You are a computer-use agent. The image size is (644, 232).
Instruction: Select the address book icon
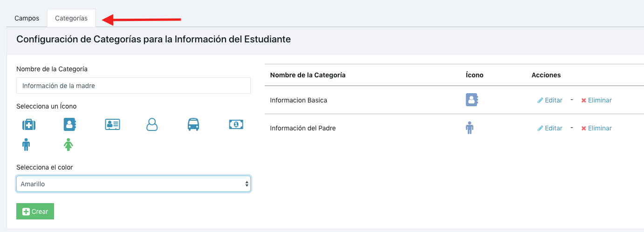[70, 124]
